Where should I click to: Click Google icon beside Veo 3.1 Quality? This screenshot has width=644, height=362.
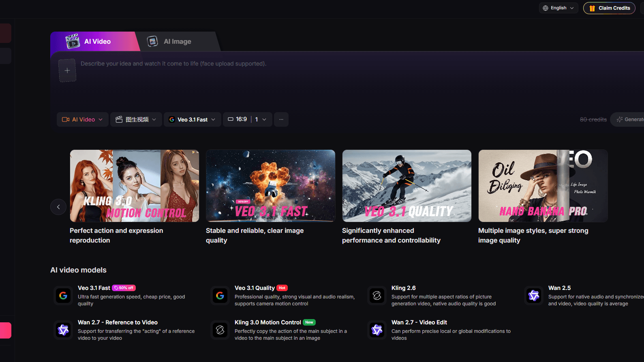pyautogui.click(x=220, y=296)
